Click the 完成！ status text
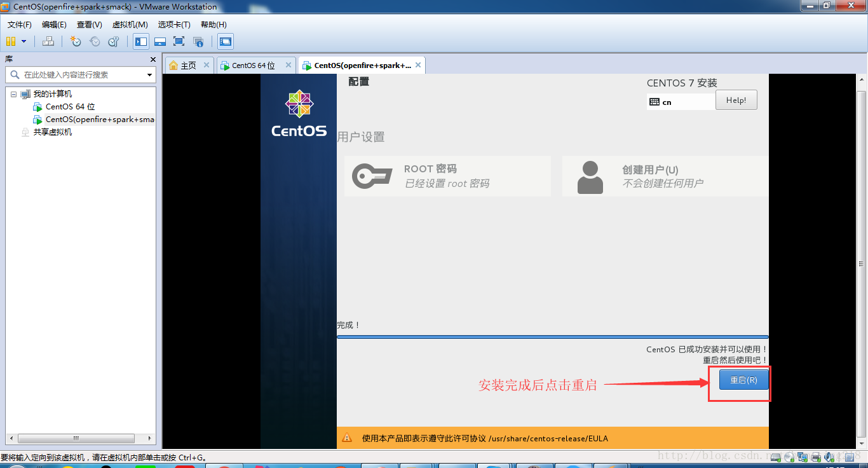868x468 pixels. point(348,325)
